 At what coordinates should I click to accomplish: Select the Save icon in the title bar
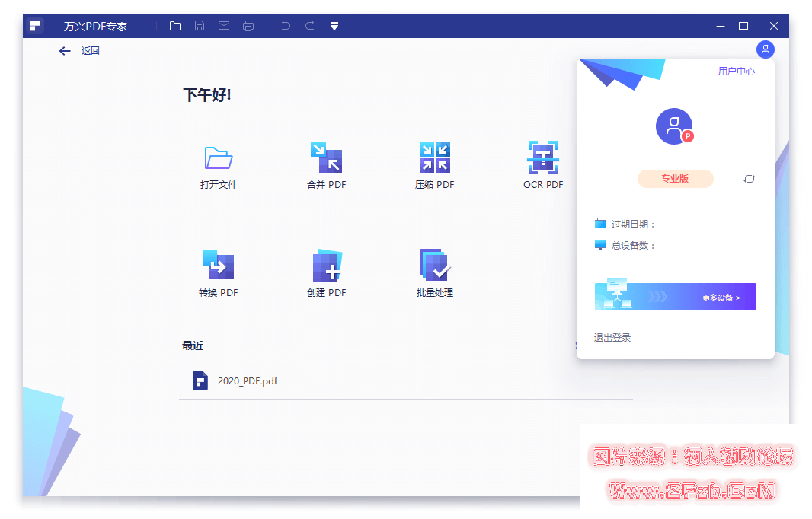tap(199, 25)
